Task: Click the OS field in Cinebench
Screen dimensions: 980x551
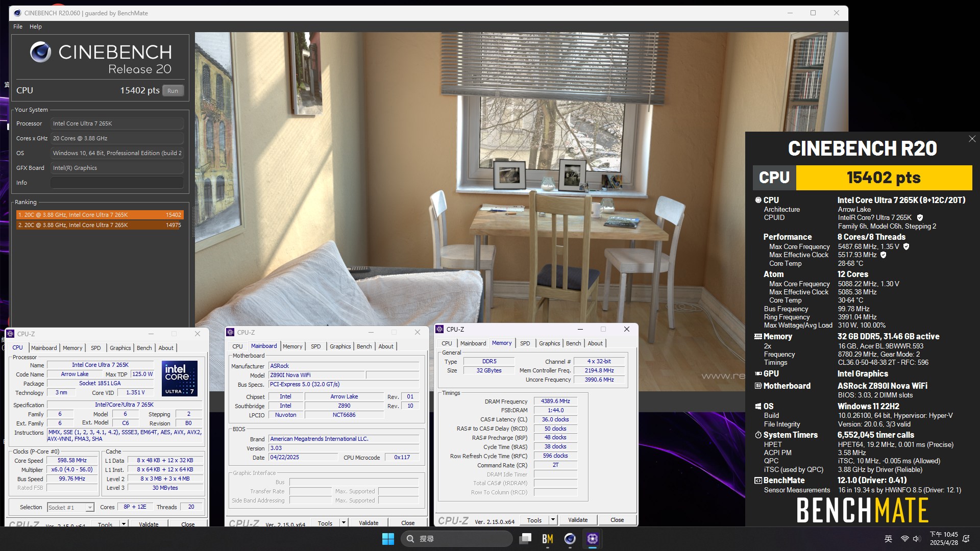Action: pyautogui.click(x=117, y=153)
